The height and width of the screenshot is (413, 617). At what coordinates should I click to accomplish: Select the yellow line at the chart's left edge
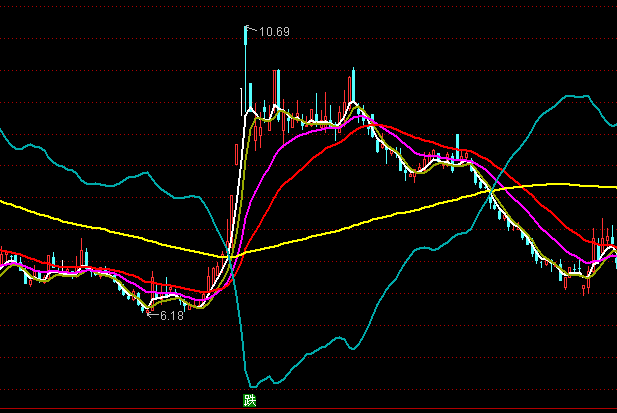point(5,203)
